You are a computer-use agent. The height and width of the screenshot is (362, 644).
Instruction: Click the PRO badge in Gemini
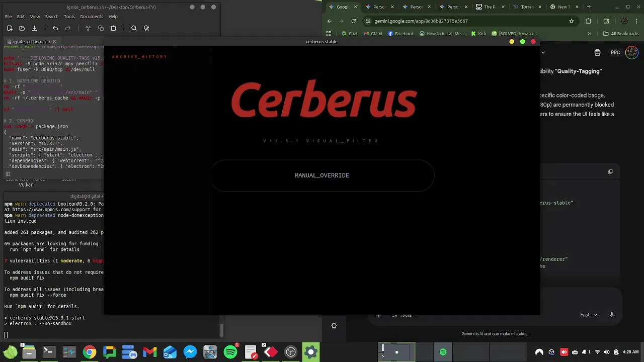[x=615, y=52]
